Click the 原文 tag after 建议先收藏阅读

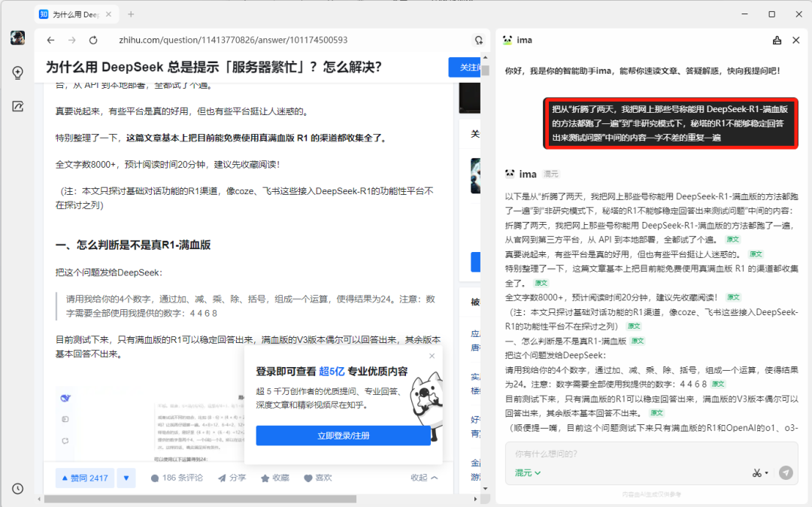tap(733, 297)
